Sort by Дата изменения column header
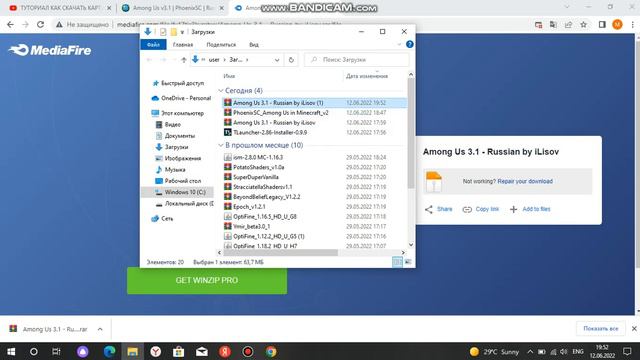 (x=367, y=76)
